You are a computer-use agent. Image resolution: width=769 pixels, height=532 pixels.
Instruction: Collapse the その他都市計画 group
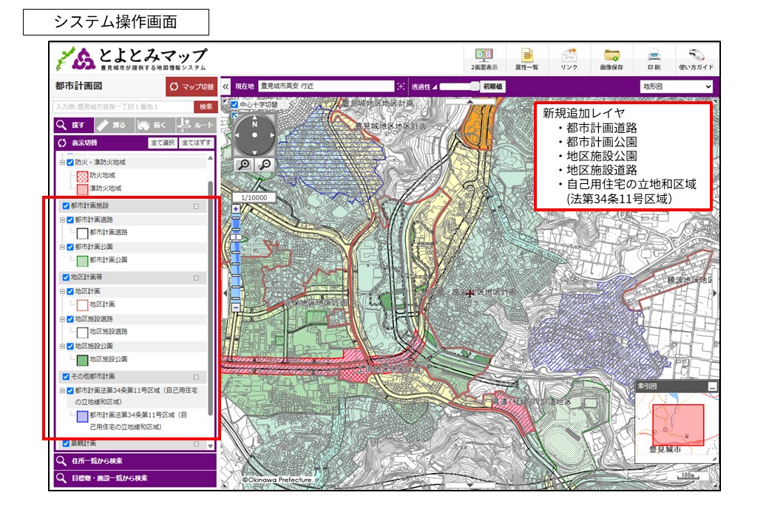(x=196, y=377)
